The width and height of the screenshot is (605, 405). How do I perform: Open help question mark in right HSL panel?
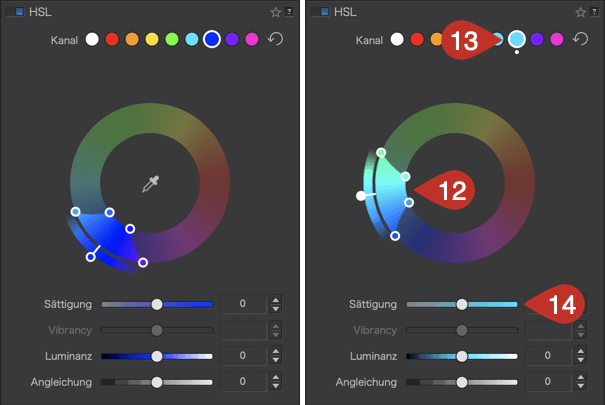[594, 12]
